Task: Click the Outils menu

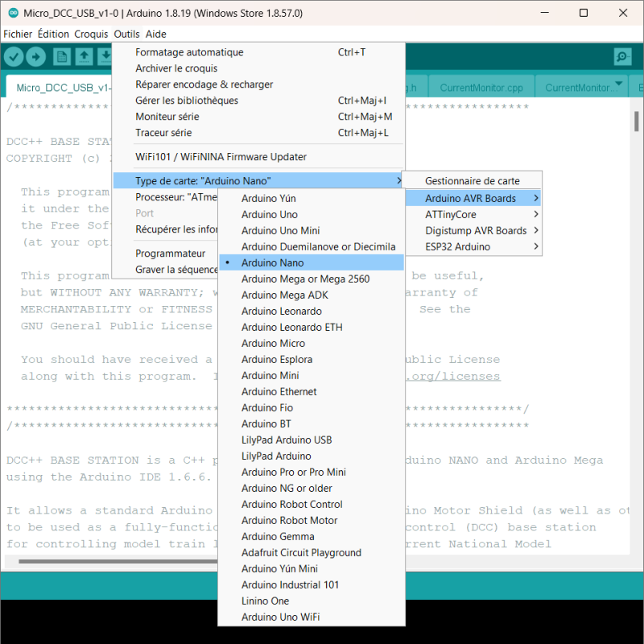Action: point(126,34)
